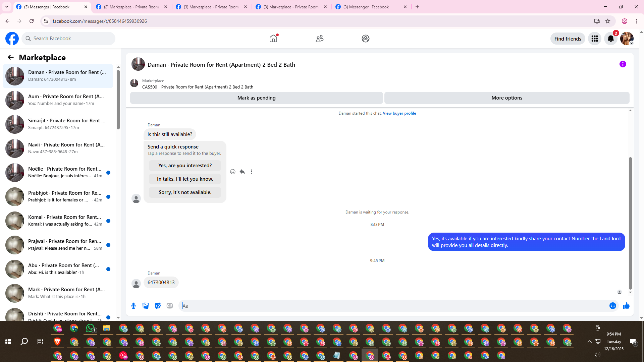Switch to third tab '(3) Marketplace - Private Room'
This screenshot has width=644, height=362.
(x=211, y=7)
